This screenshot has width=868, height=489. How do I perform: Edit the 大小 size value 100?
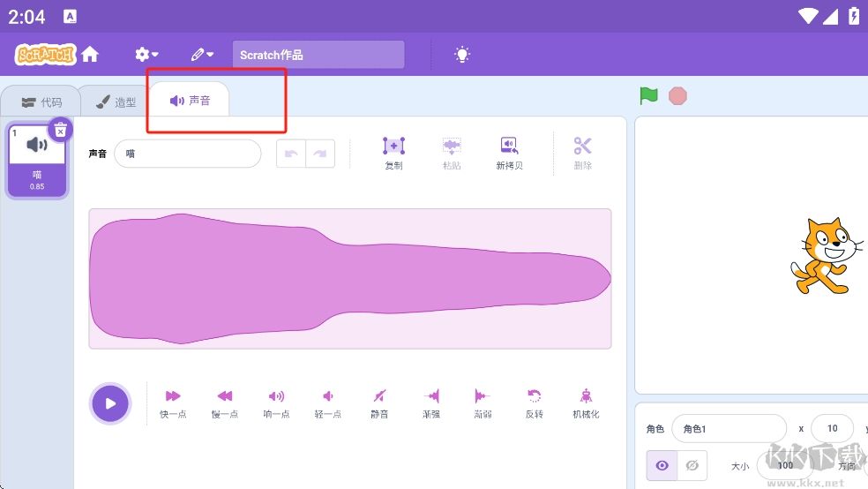[785, 465]
